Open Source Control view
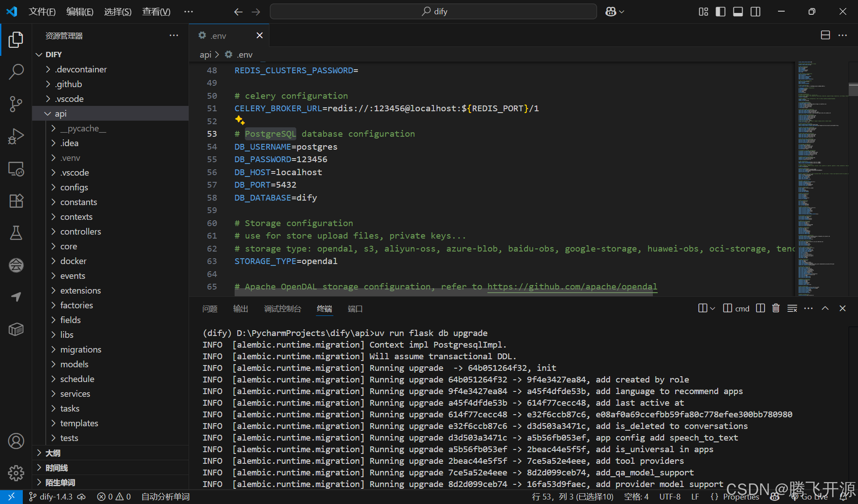 pyautogui.click(x=16, y=104)
